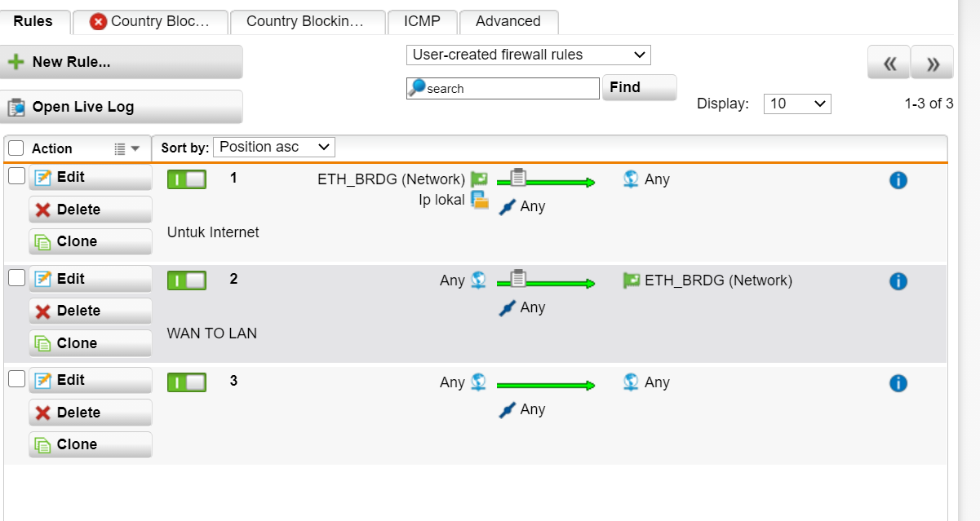The image size is (980, 521).
Task: Click the log icon on rule 2 arrow
Action: coord(518,279)
